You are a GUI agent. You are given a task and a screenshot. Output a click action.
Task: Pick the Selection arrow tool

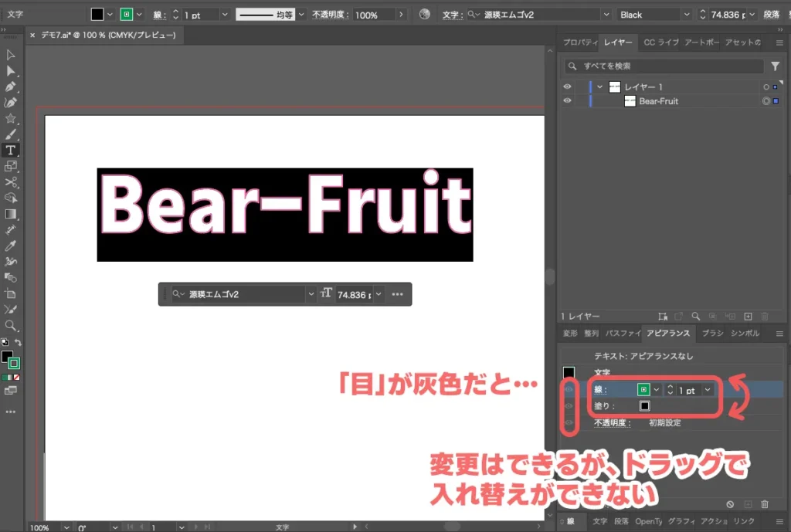(11, 55)
